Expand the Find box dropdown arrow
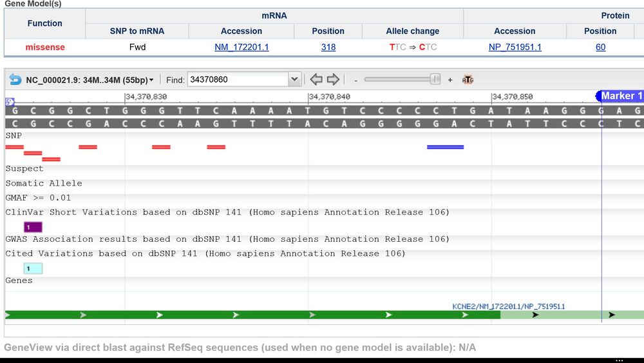The height and width of the screenshot is (363, 644). tap(294, 79)
